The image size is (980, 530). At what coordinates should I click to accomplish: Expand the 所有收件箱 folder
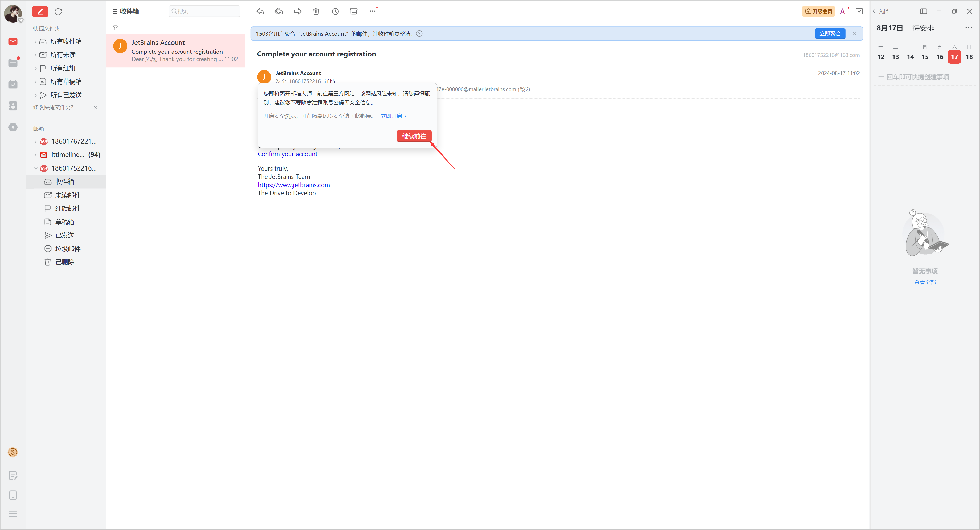coord(36,41)
